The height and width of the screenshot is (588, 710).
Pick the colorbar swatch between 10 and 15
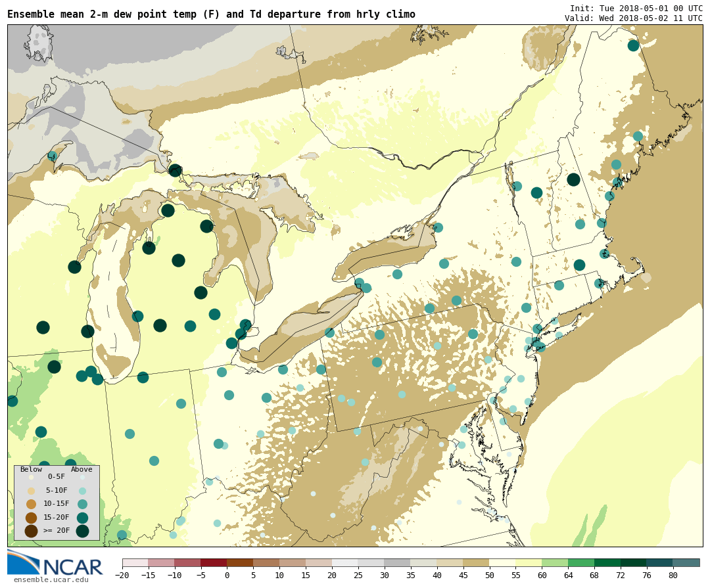293,562
